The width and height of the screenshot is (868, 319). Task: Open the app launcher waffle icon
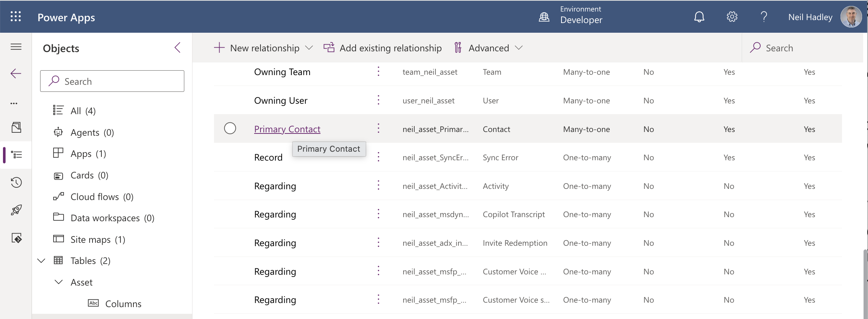click(16, 16)
